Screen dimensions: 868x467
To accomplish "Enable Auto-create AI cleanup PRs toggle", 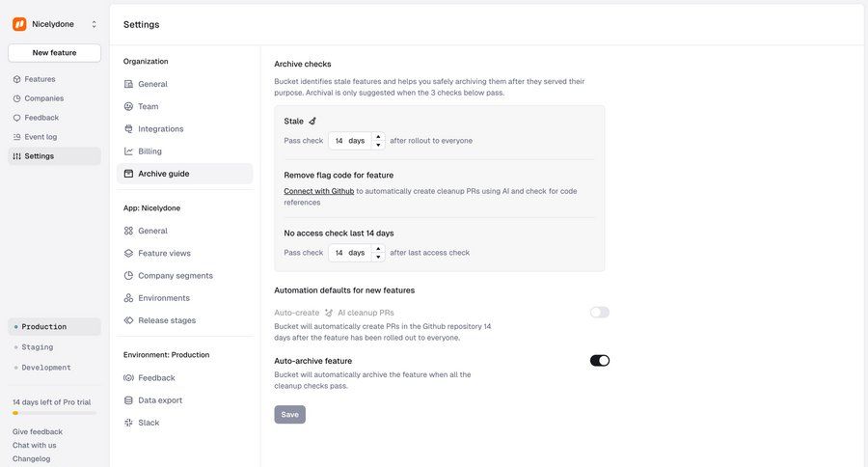I will click(599, 313).
